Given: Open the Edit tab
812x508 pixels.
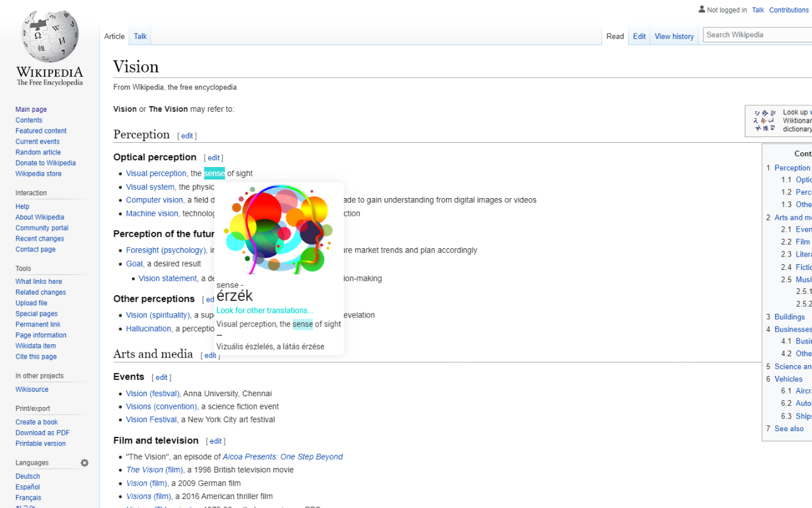Looking at the screenshot, I should click(639, 36).
